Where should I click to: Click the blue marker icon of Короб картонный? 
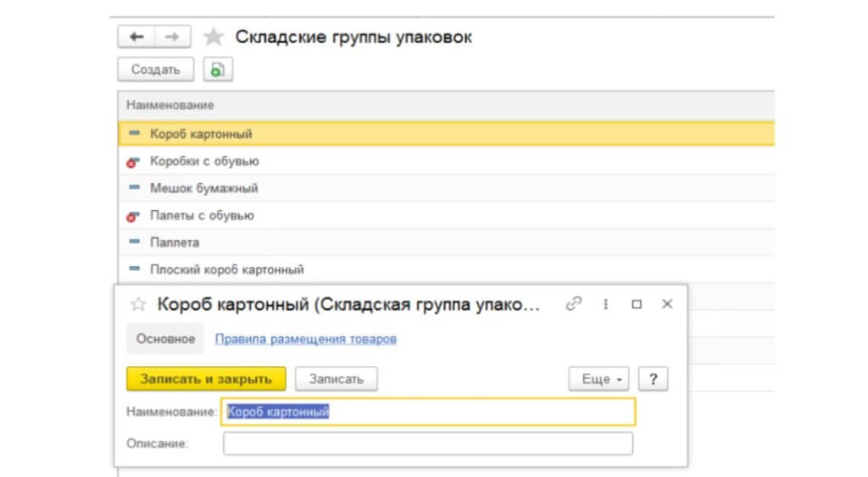click(134, 133)
